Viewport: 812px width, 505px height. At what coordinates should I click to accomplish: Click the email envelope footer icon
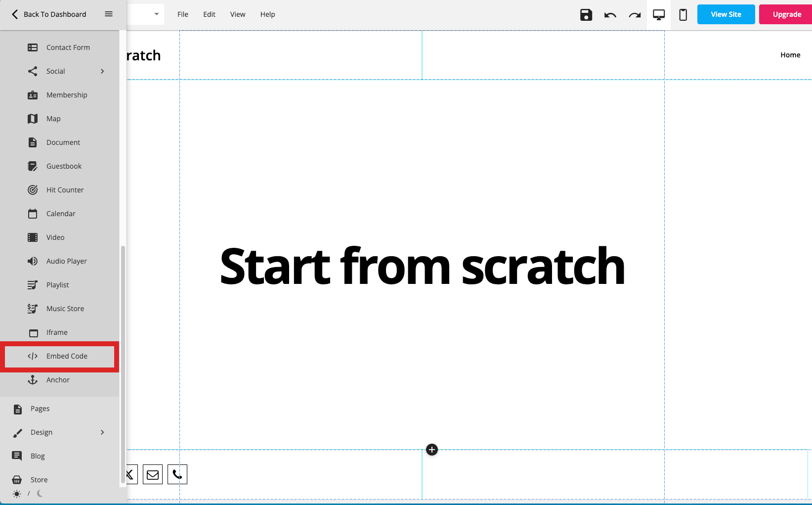click(x=153, y=474)
